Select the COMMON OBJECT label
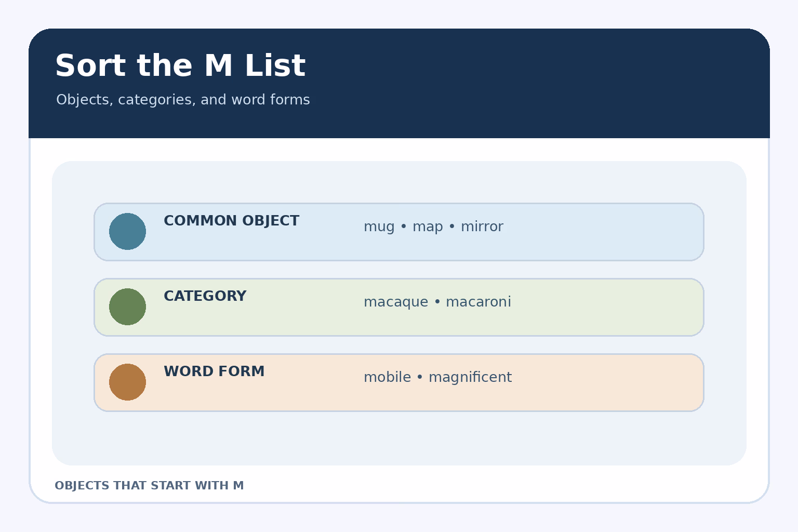Viewport: 798px width, 532px height. pyautogui.click(x=231, y=221)
